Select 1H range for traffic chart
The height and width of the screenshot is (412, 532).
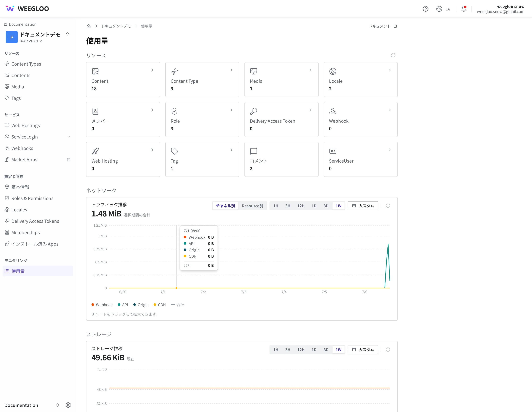point(276,206)
